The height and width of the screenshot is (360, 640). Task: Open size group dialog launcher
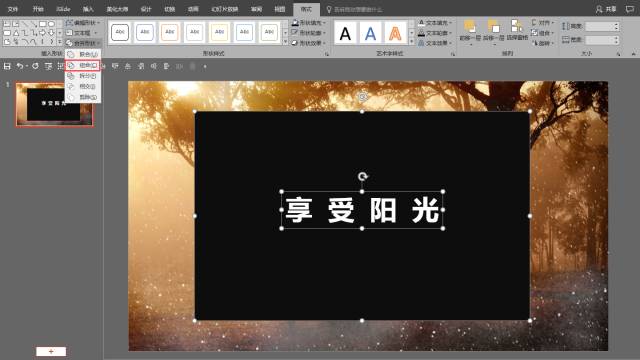(618, 54)
